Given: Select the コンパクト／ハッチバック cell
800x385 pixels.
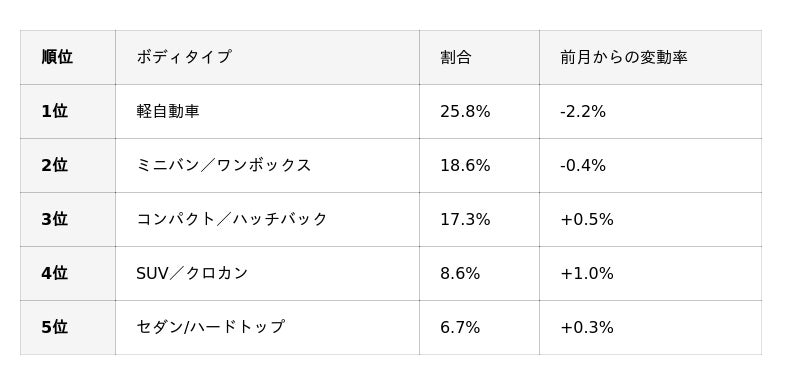Looking at the screenshot, I should 267,219.
